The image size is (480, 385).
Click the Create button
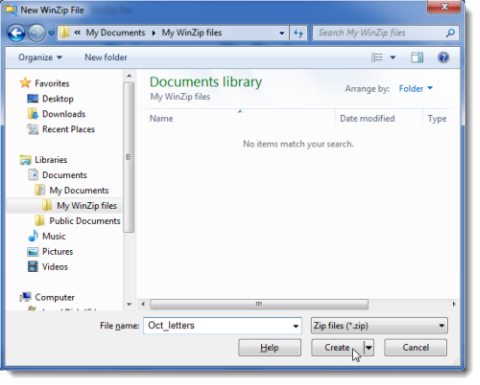point(337,348)
